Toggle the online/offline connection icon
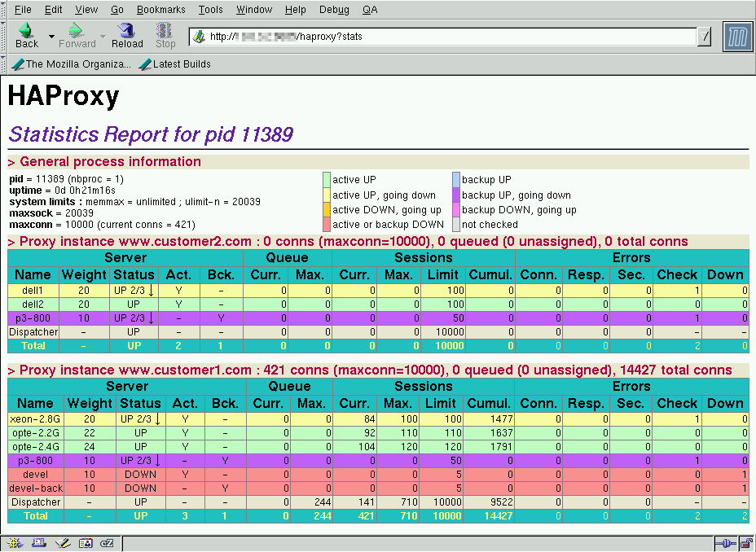756x552 pixels. tap(725, 543)
